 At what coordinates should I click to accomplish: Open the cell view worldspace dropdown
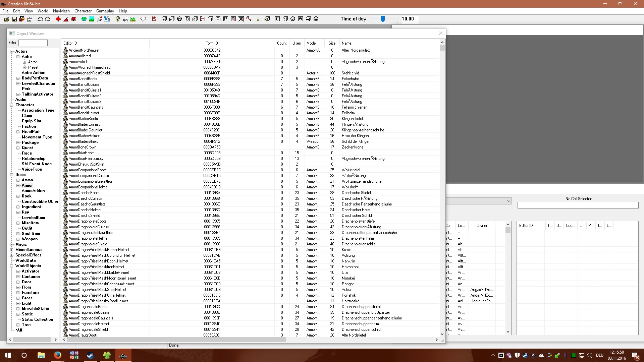[508, 201]
